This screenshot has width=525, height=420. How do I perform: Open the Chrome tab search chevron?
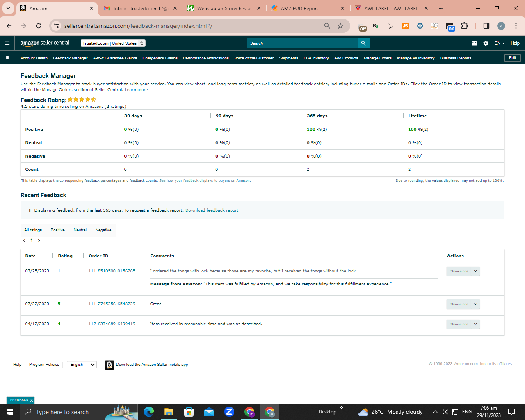click(8, 8)
